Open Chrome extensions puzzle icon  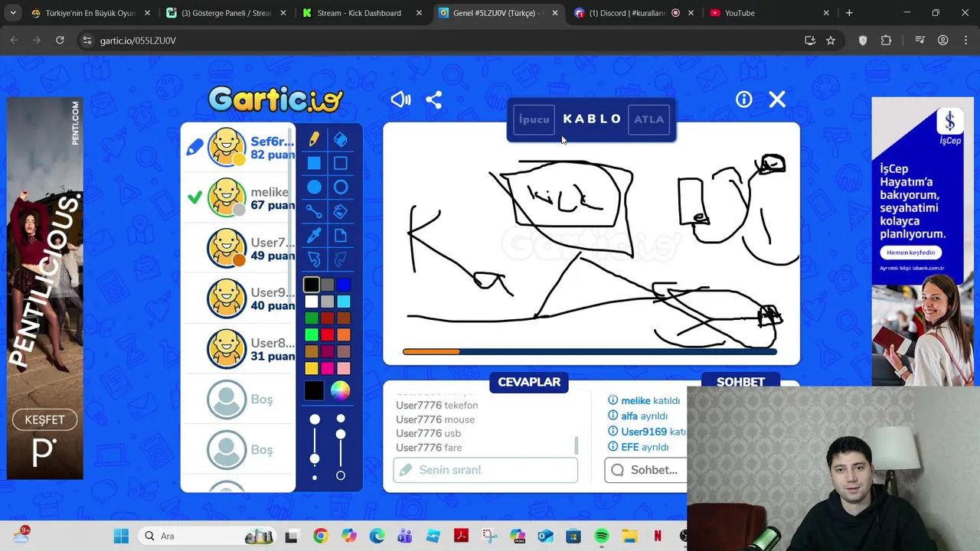887,41
